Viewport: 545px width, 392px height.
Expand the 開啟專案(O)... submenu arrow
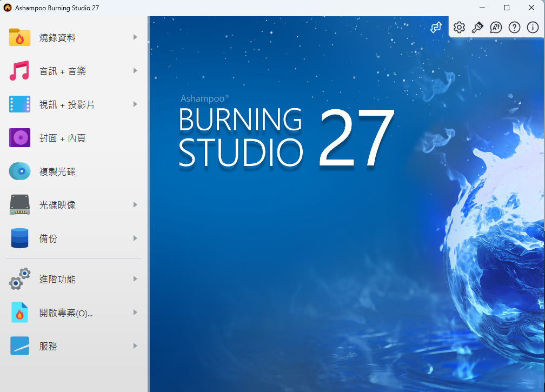(x=135, y=312)
